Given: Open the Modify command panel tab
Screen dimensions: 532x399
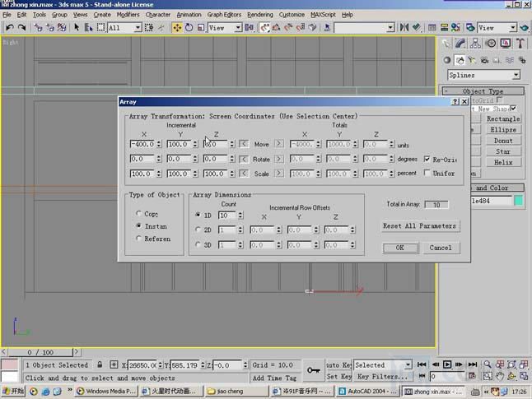Looking at the screenshot, I should click(460, 44).
